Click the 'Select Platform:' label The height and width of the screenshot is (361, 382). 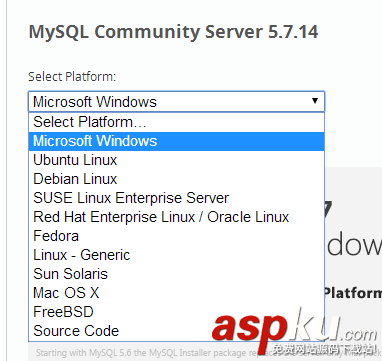pyautogui.click(x=72, y=77)
